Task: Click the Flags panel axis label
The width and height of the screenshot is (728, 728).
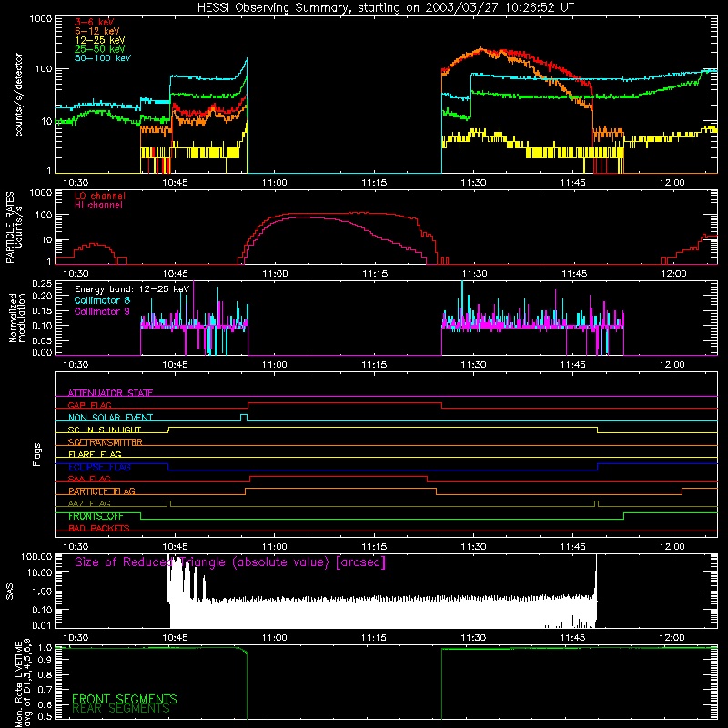Action: pos(37,454)
